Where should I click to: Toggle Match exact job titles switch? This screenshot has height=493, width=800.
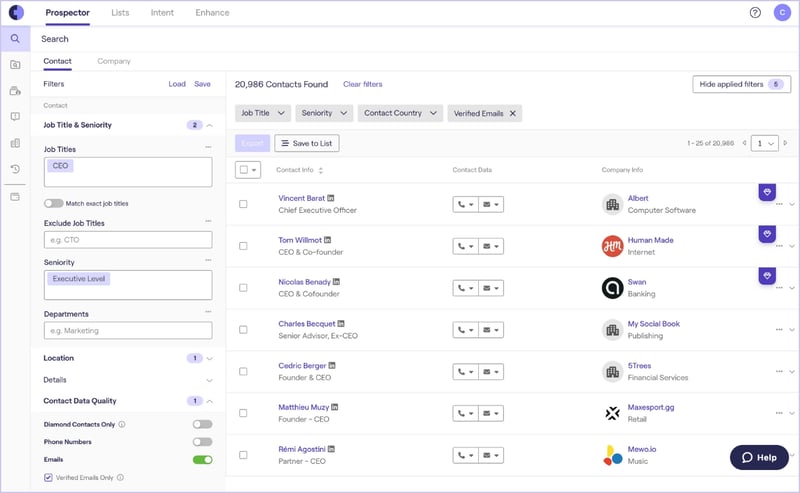tap(54, 203)
